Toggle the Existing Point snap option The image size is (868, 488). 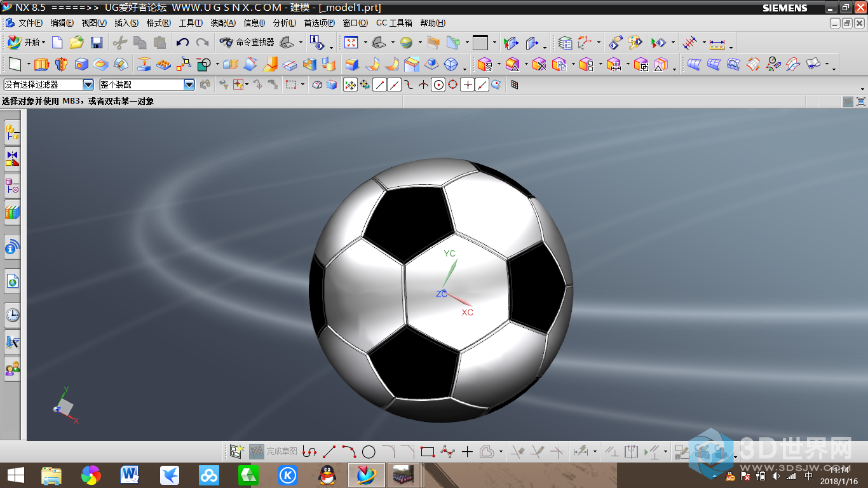[467, 85]
